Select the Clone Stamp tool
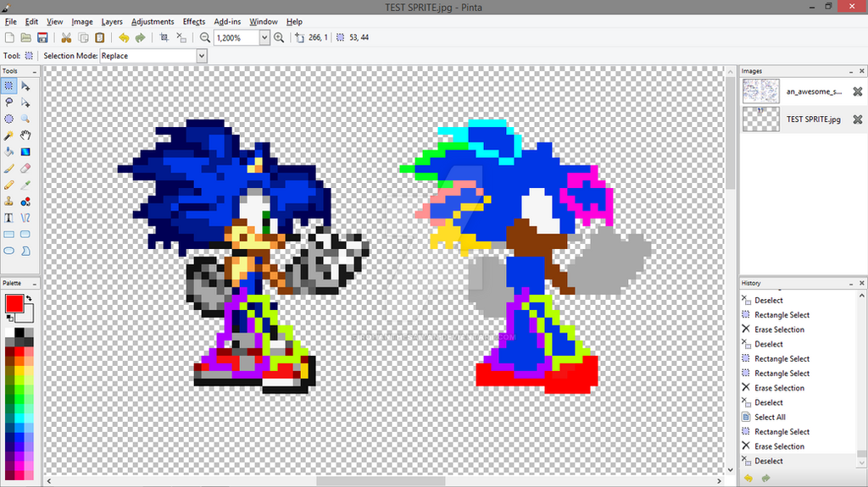The width and height of the screenshot is (868, 487). [8, 202]
